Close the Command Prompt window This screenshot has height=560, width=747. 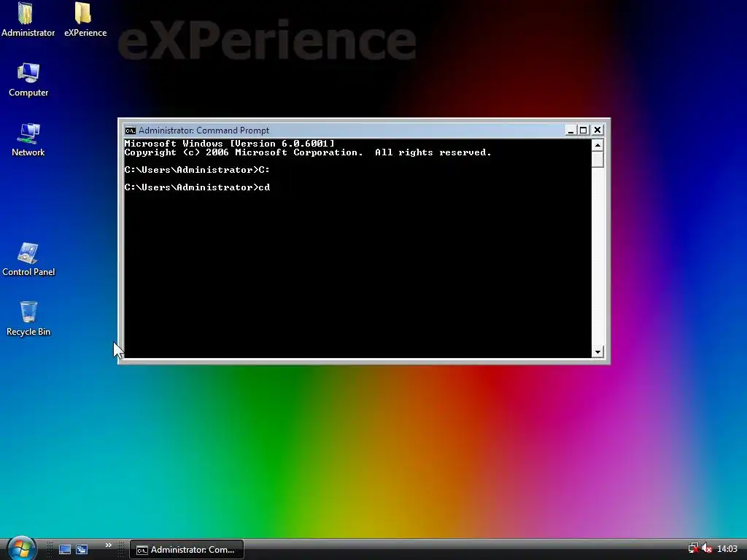click(597, 130)
